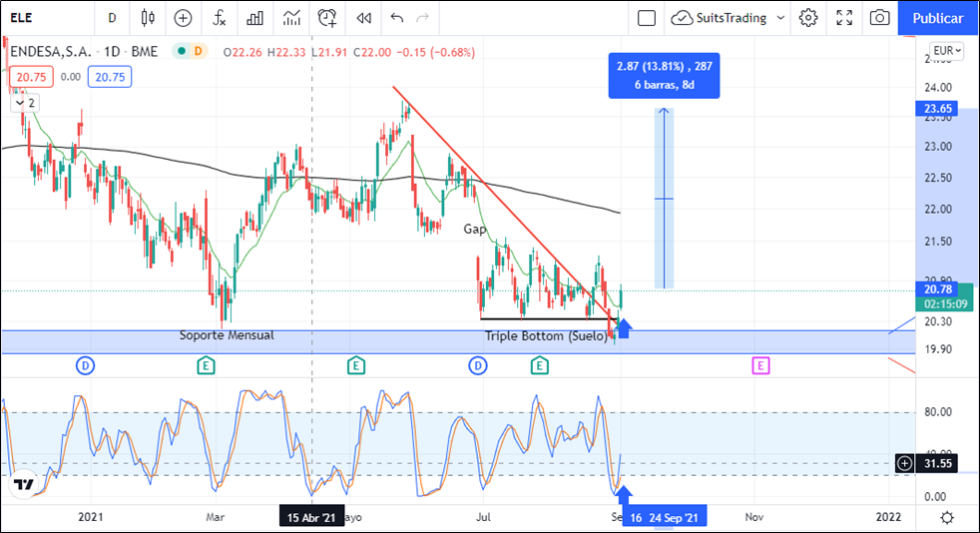
Task: Undo the last chart action
Action: click(x=397, y=18)
